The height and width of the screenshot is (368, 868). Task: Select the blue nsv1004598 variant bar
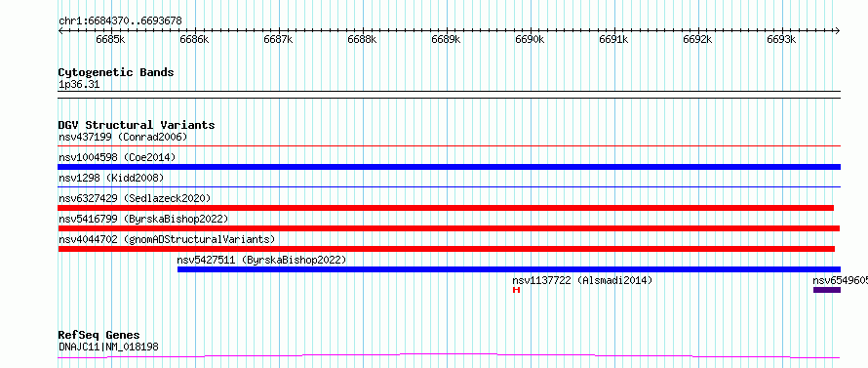[x=449, y=167]
